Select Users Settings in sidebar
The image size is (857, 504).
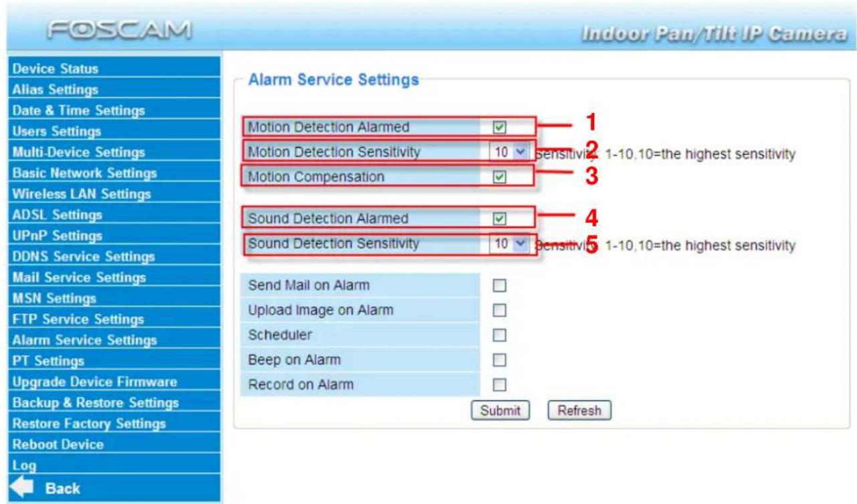tap(114, 131)
